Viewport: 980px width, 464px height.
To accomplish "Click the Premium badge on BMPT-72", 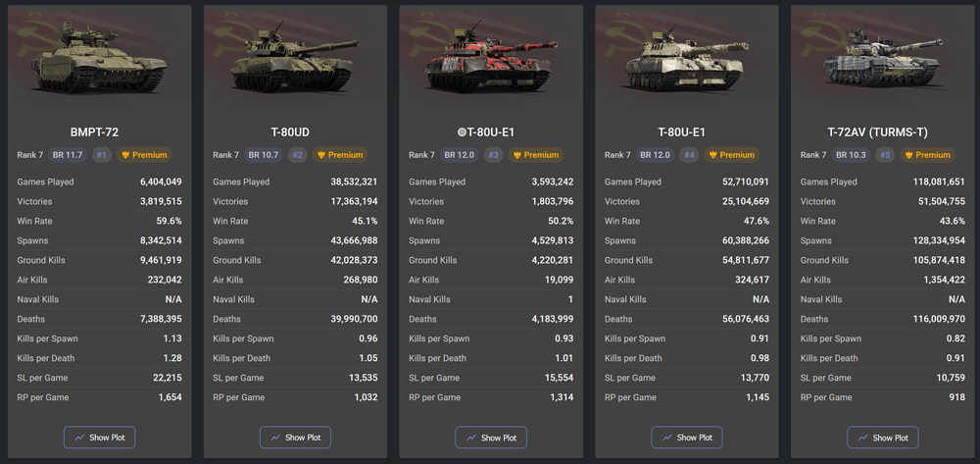I will pyautogui.click(x=144, y=155).
